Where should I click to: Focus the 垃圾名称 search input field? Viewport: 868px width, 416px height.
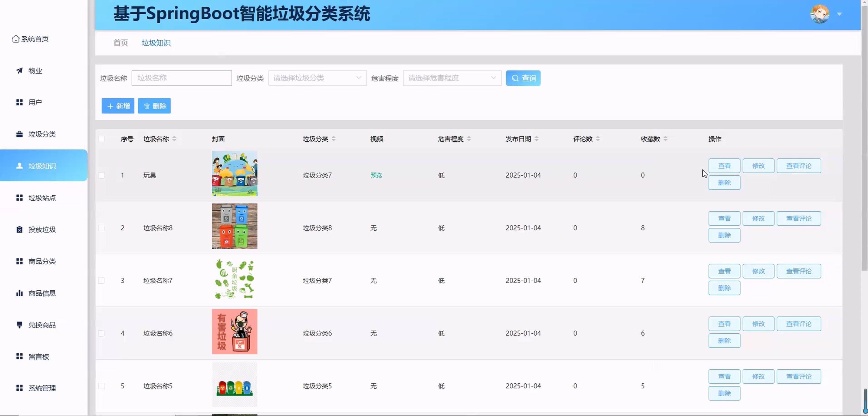(x=182, y=78)
